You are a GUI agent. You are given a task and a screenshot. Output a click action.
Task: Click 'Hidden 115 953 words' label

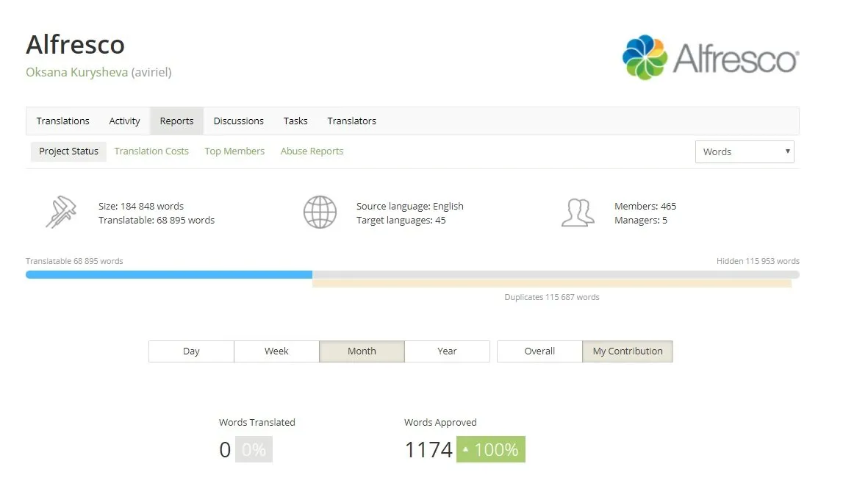(x=758, y=261)
